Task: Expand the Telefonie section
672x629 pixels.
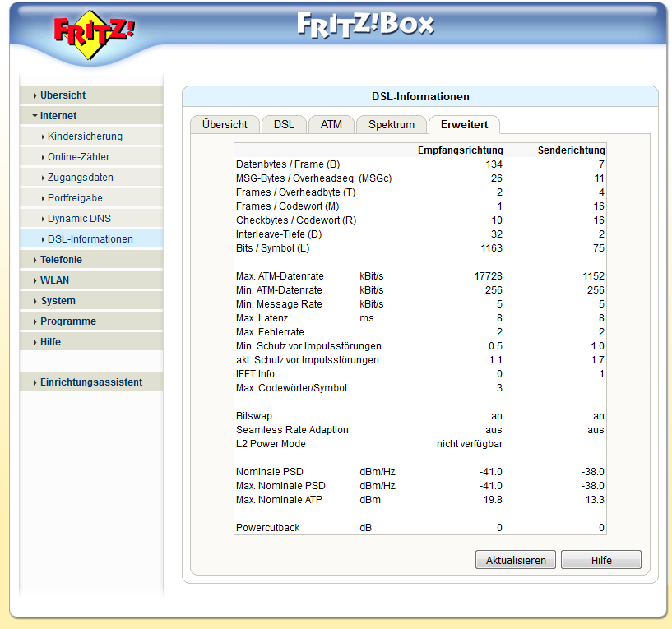Action: (x=61, y=260)
